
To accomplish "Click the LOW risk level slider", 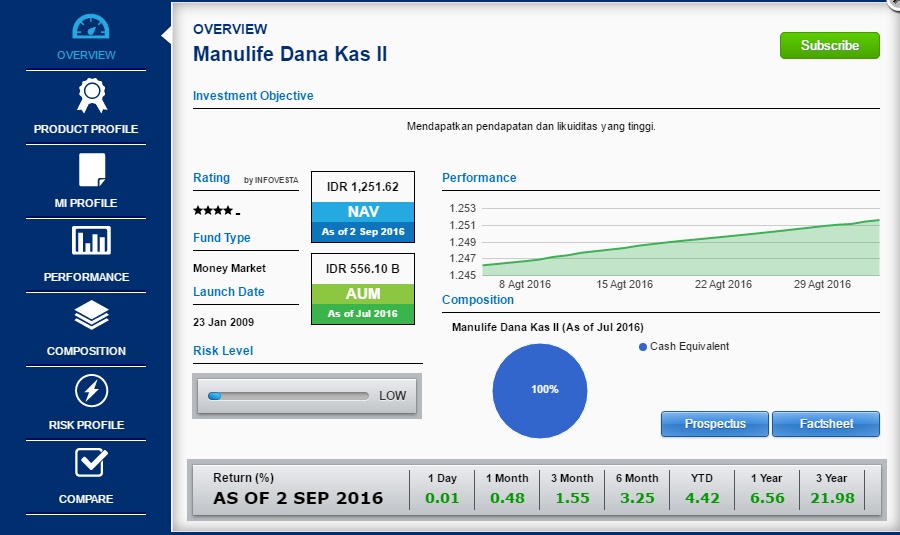I will tap(288, 396).
